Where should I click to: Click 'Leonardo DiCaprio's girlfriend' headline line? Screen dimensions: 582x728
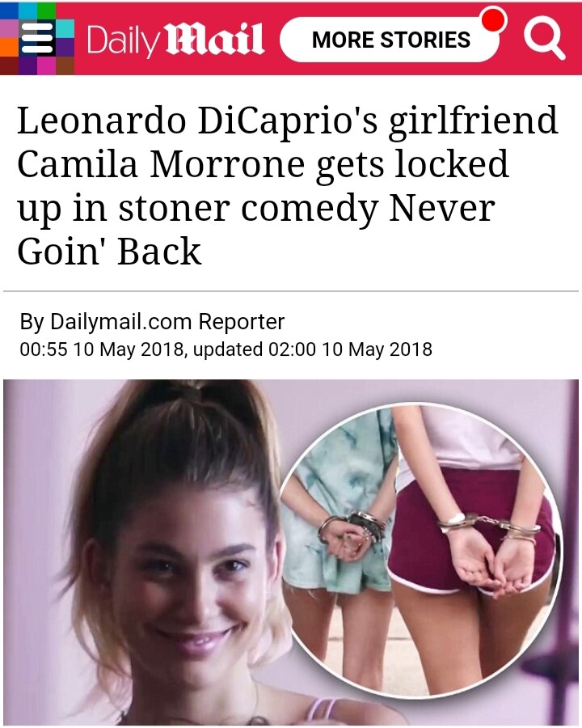[287, 121]
